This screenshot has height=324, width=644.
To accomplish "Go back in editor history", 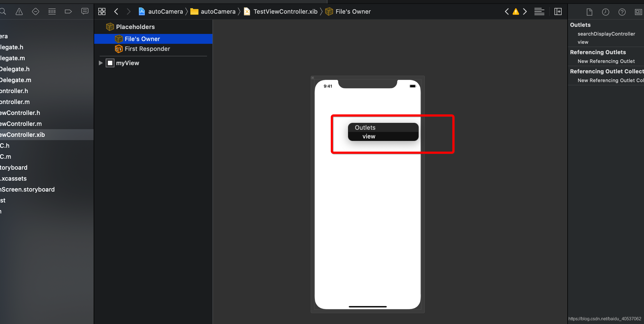I will click(x=116, y=11).
